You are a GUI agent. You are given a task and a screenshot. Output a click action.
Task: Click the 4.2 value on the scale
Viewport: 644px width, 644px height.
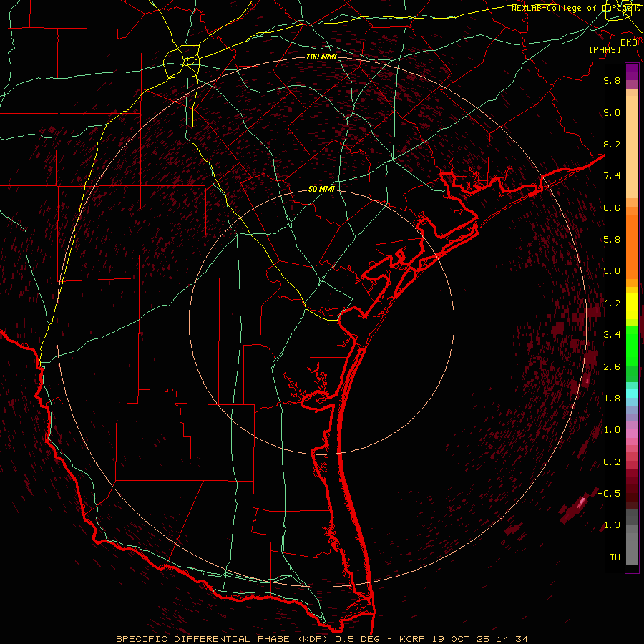612,303
